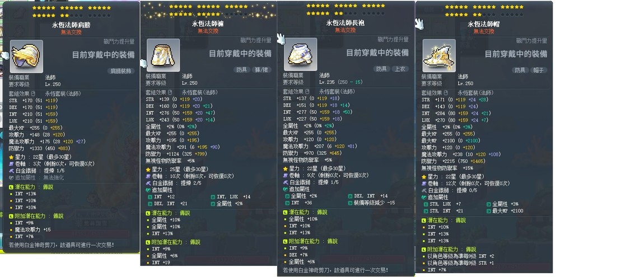Click the green marker beside 裝備等級減少 -15
The image size is (644, 277).
tap(350, 203)
